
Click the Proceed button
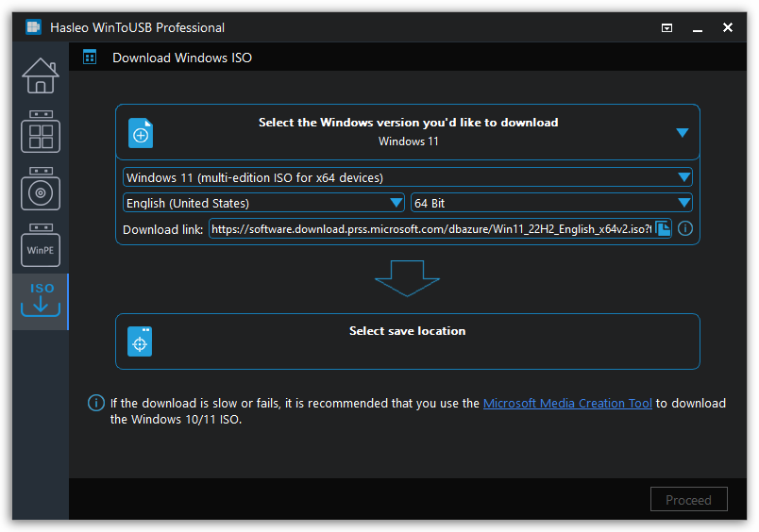[x=689, y=499]
